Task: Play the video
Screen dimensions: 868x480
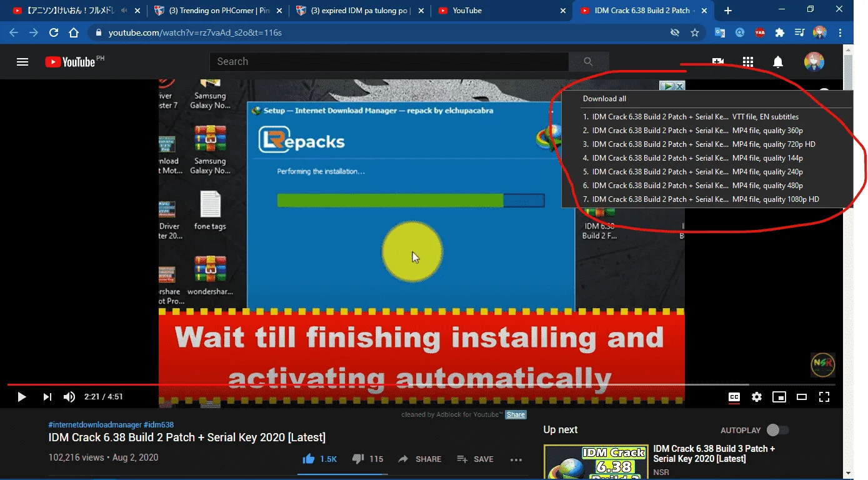Action: pyautogui.click(x=22, y=397)
